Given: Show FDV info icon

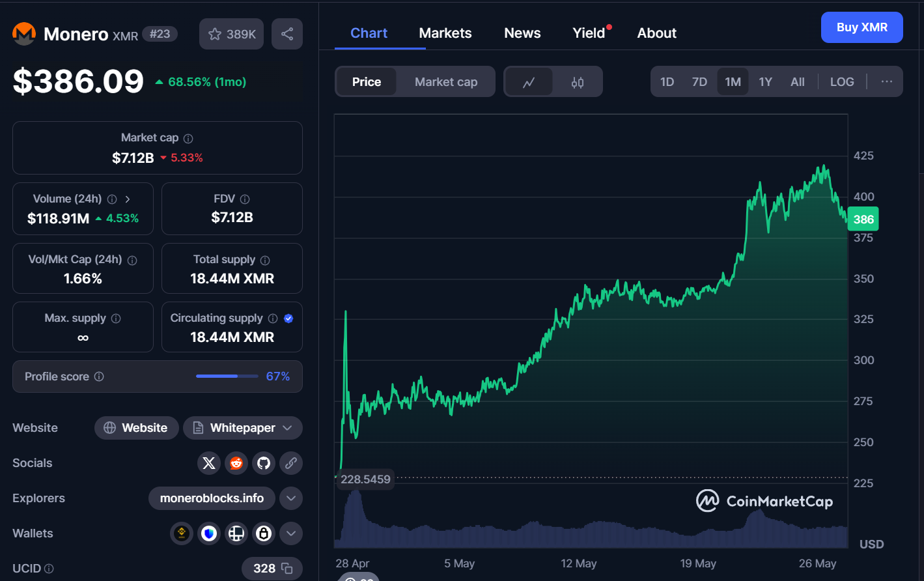Looking at the screenshot, I should (x=245, y=199).
